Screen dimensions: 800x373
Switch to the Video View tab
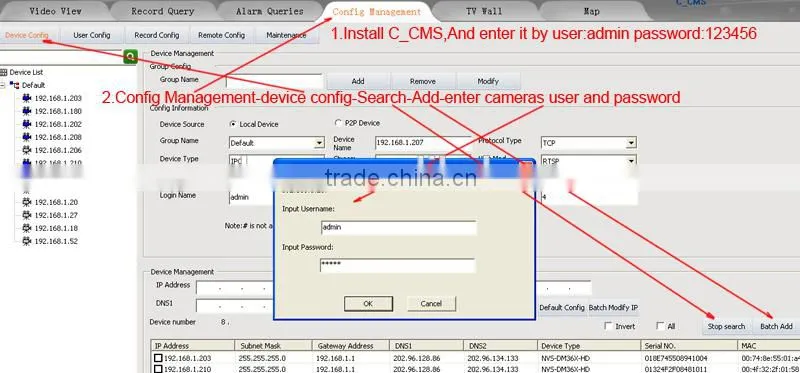[x=55, y=11]
